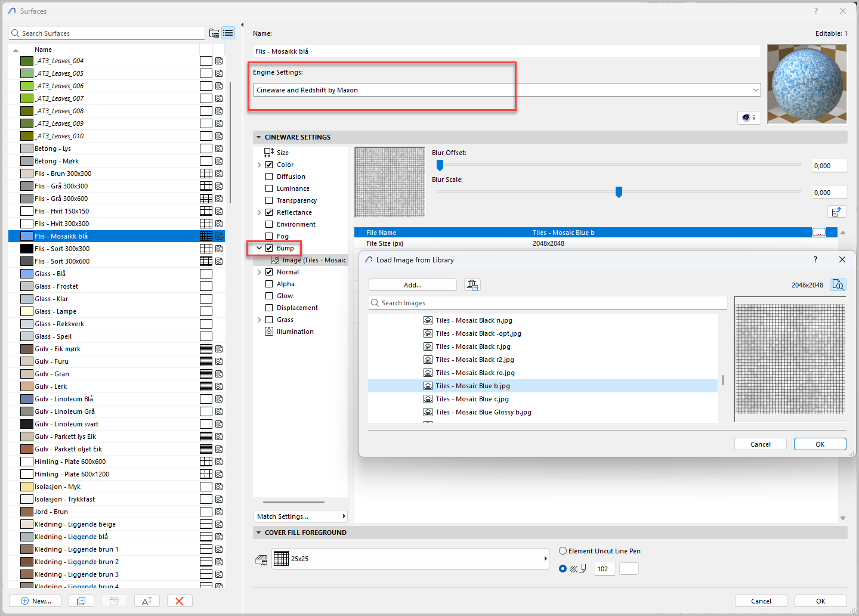This screenshot has width=859, height=616.
Task: Click the library manager icon beside Add
Action: (x=472, y=285)
